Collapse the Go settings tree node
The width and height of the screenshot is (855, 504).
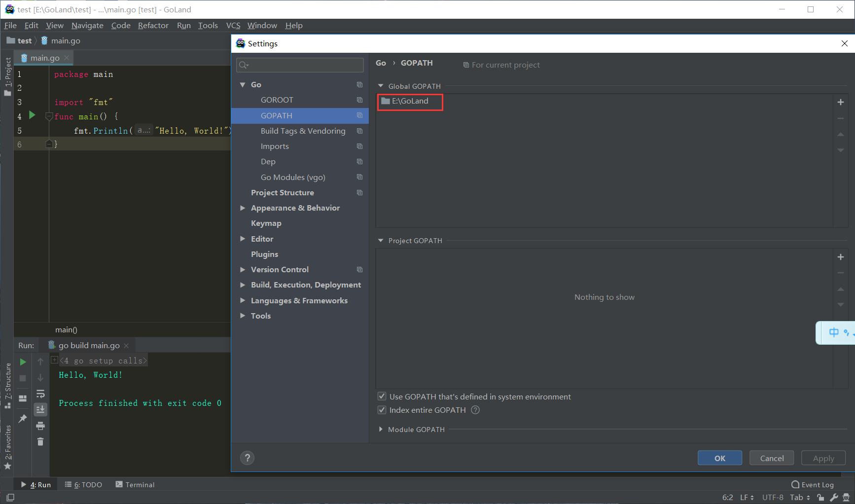coord(243,85)
